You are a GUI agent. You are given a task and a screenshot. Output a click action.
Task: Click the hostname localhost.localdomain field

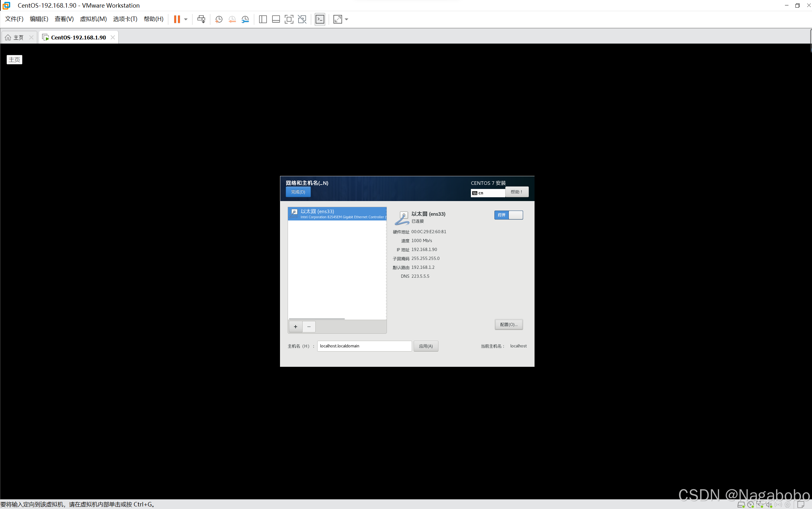coord(364,346)
